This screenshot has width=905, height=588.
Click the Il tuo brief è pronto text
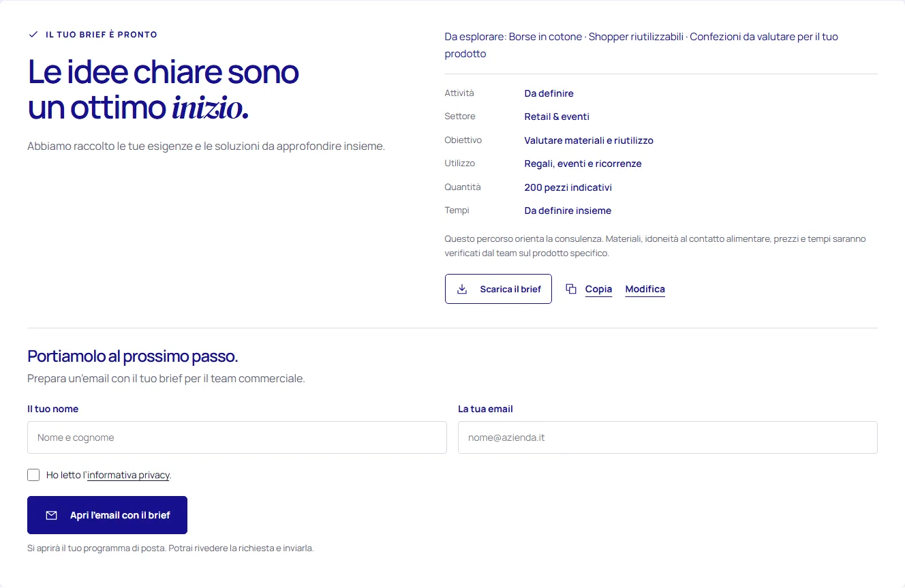(x=102, y=35)
